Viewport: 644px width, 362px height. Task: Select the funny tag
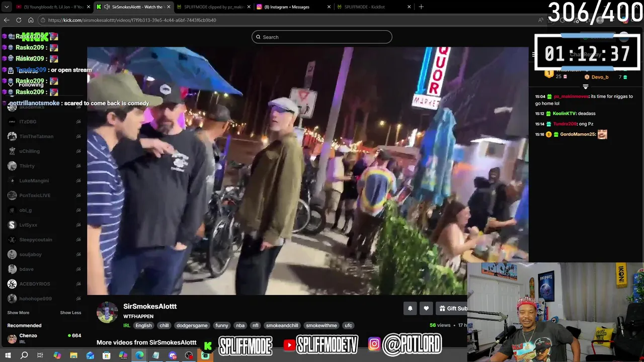[x=222, y=326]
